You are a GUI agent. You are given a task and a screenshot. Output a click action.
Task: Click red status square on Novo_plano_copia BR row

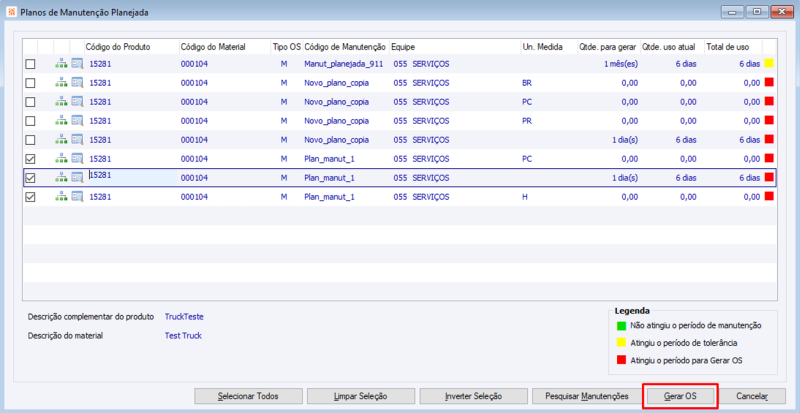tap(769, 82)
